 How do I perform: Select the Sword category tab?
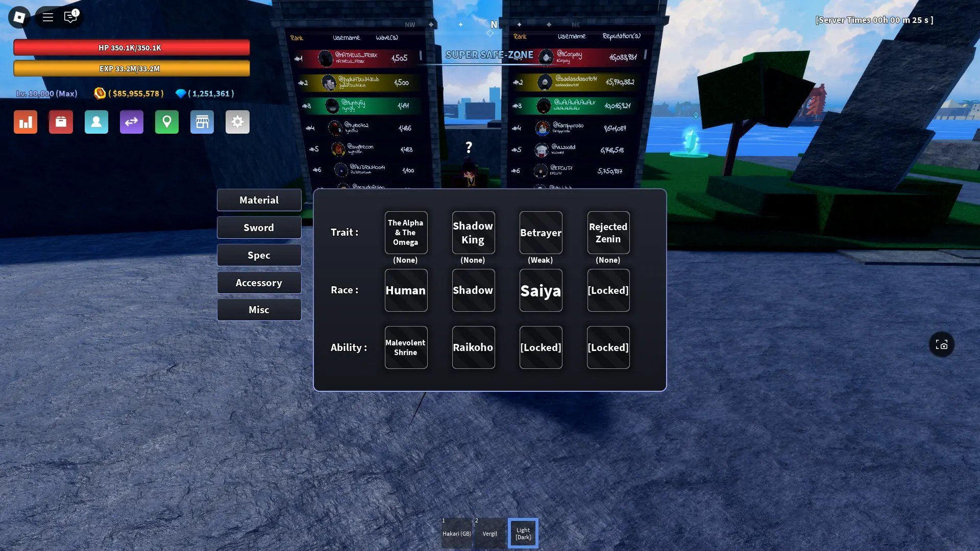258,228
